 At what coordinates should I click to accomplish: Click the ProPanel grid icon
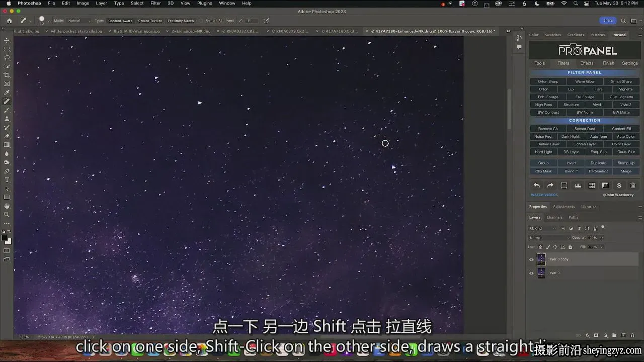coord(592,186)
